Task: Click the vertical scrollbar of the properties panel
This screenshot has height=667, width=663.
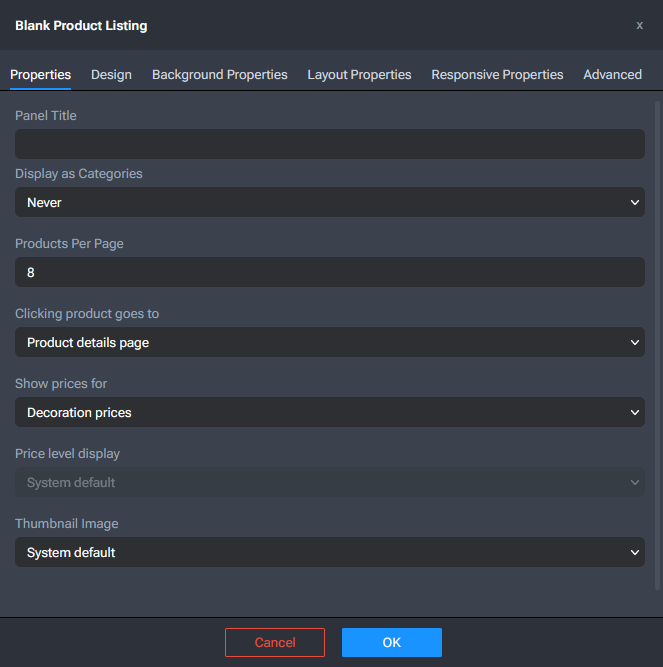Action: pyautogui.click(x=657, y=345)
